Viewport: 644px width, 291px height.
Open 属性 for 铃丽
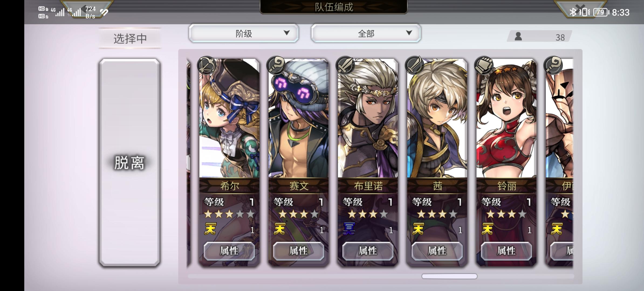pos(506,251)
